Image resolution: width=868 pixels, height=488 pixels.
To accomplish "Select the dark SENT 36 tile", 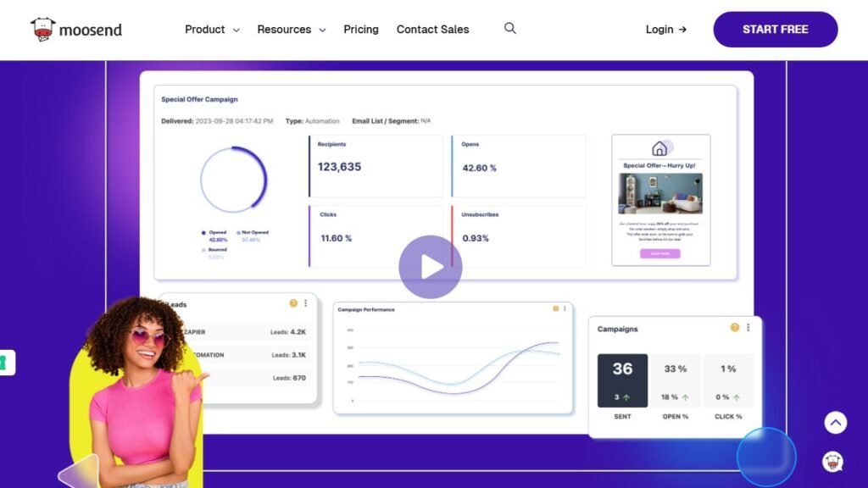I will [x=622, y=380].
